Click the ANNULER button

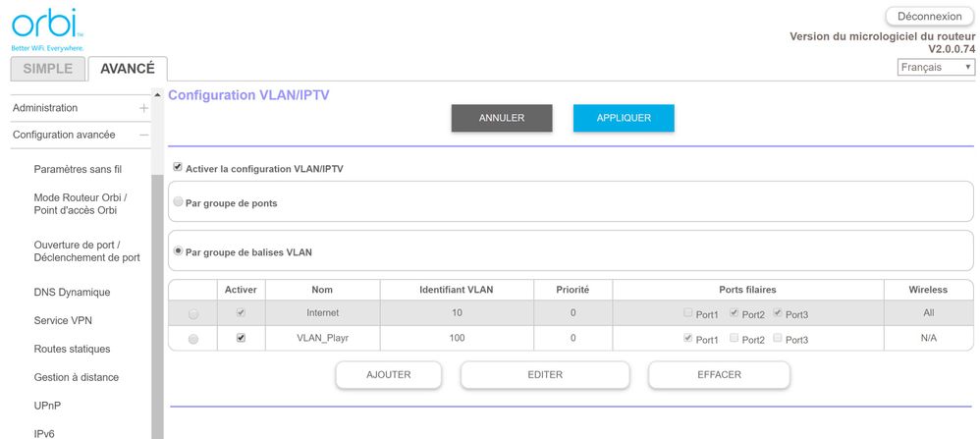coord(502,118)
